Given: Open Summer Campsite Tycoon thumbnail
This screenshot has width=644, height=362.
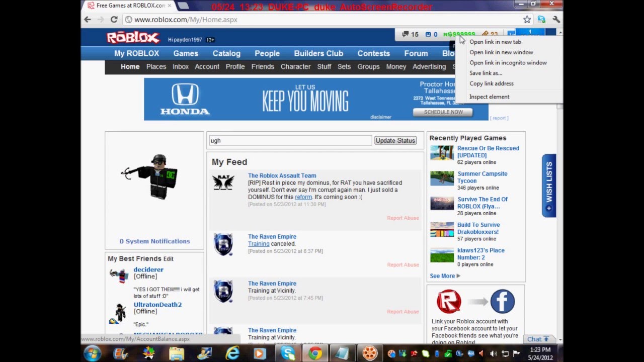Looking at the screenshot, I should tap(442, 178).
